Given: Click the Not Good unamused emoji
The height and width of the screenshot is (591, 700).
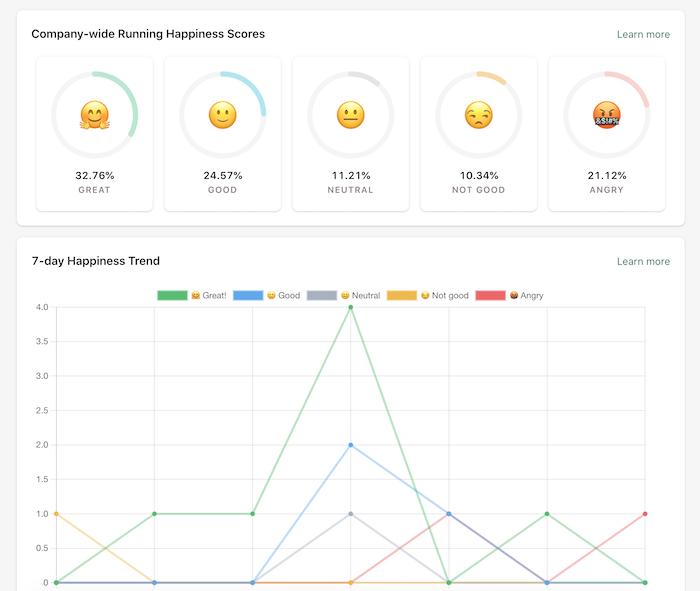Looking at the screenshot, I should (x=479, y=115).
